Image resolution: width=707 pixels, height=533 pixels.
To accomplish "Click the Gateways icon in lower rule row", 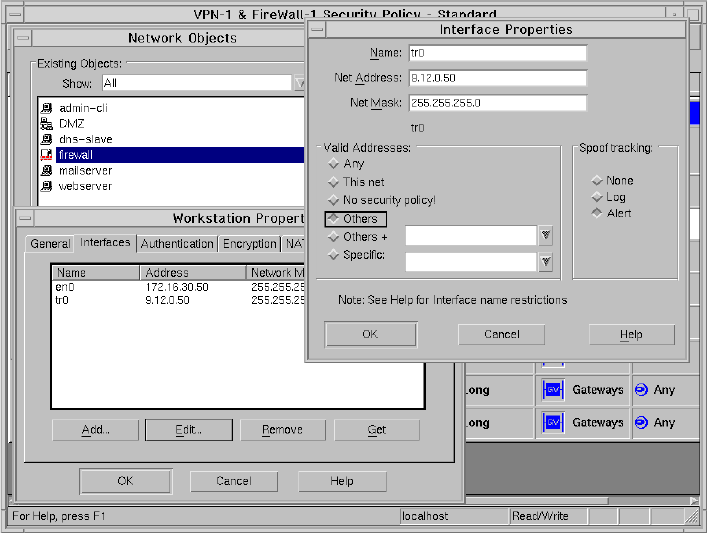I will (x=553, y=423).
